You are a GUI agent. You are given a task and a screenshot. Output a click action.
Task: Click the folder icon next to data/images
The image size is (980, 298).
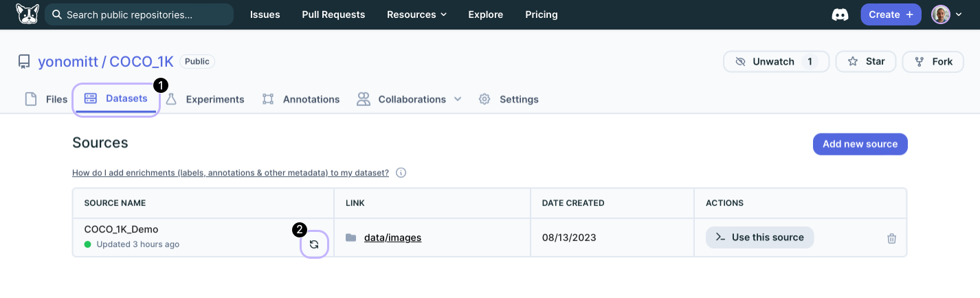click(x=351, y=237)
